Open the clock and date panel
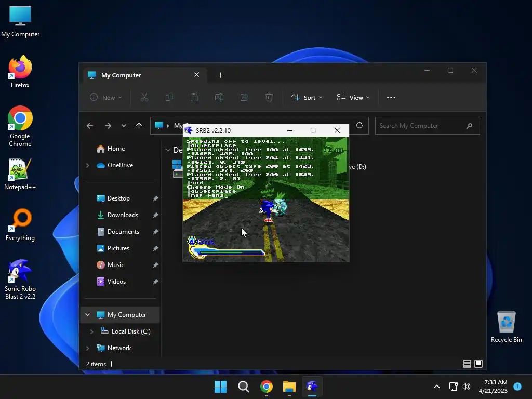This screenshot has height=399, width=532. 493,387
